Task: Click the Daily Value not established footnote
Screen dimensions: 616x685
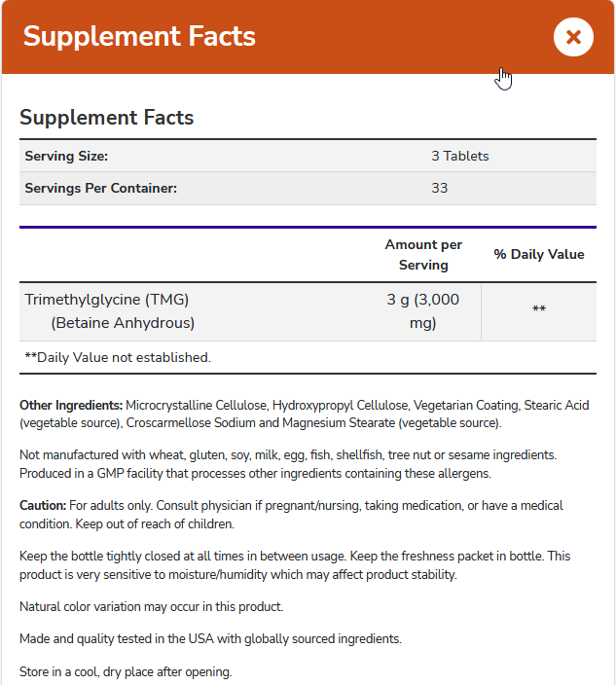Action: coord(117,357)
